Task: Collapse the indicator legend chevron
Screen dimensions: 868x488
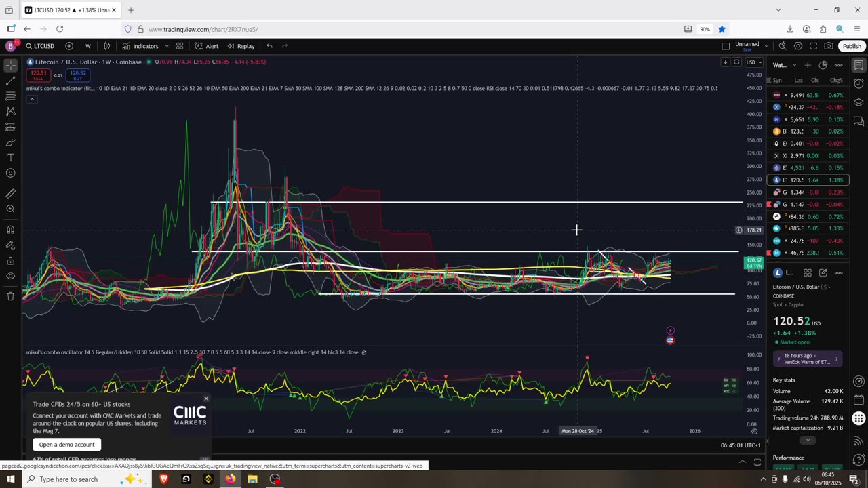Action: tap(31, 99)
